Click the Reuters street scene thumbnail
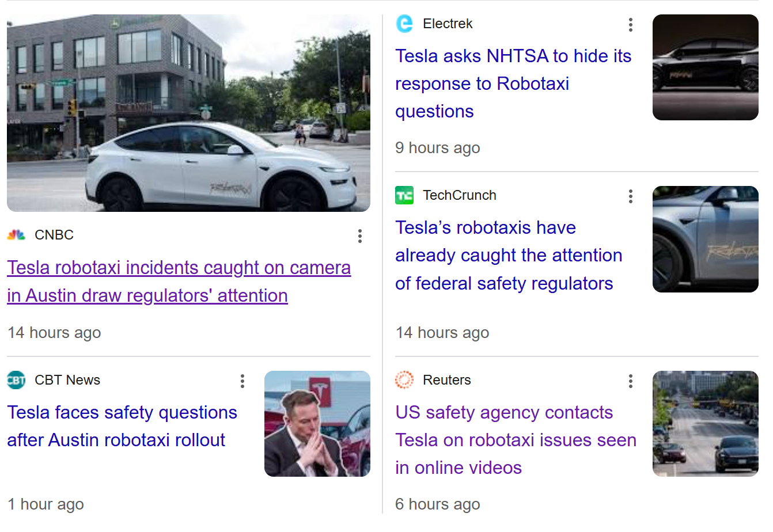 coord(705,423)
